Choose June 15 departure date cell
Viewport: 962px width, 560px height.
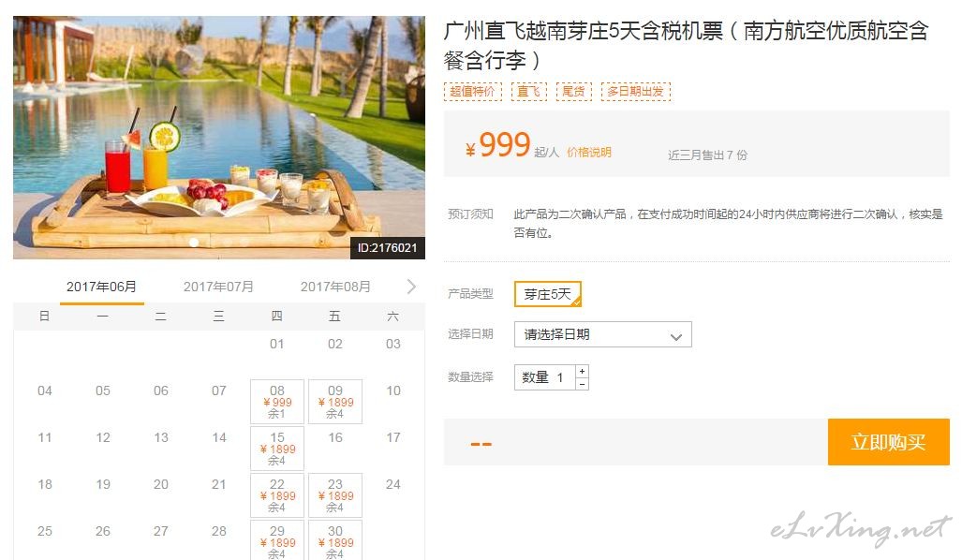click(277, 449)
